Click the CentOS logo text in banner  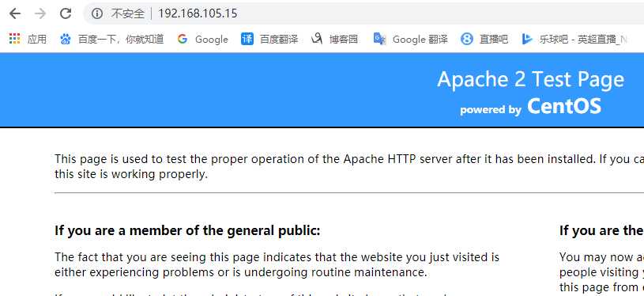(x=564, y=106)
